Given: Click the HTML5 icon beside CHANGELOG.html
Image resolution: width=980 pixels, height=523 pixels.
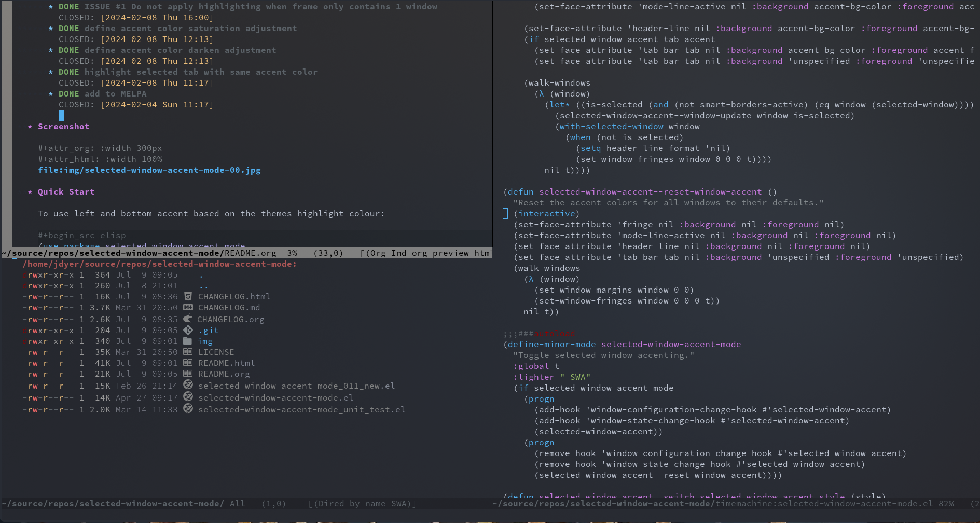Looking at the screenshot, I should pos(188,296).
